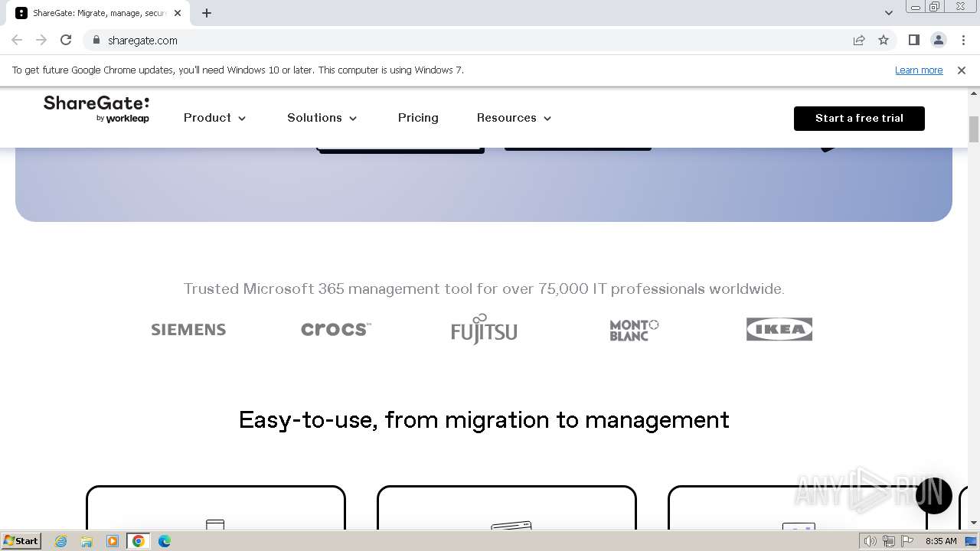The height and width of the screenshot is (551, 980).
Task: Open the volume control tray icon
Action: (870, 541)
